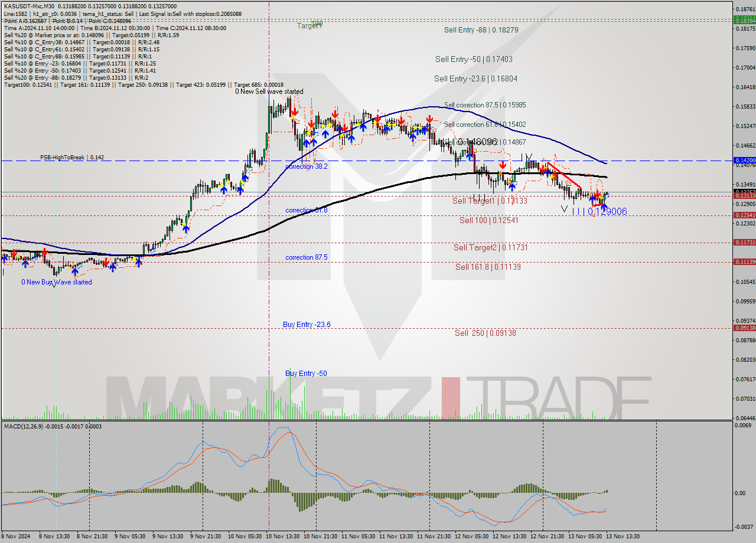This screenshot has height=543, width=756.
Task: Click '0 New Sell wave started' annotation
Action: [269, 91]
